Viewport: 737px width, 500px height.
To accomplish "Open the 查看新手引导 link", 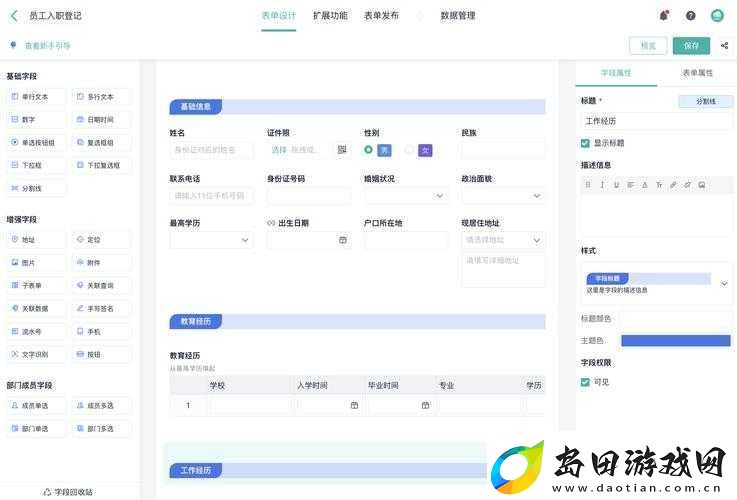I will pyautogui.click(x=47, y=46).
